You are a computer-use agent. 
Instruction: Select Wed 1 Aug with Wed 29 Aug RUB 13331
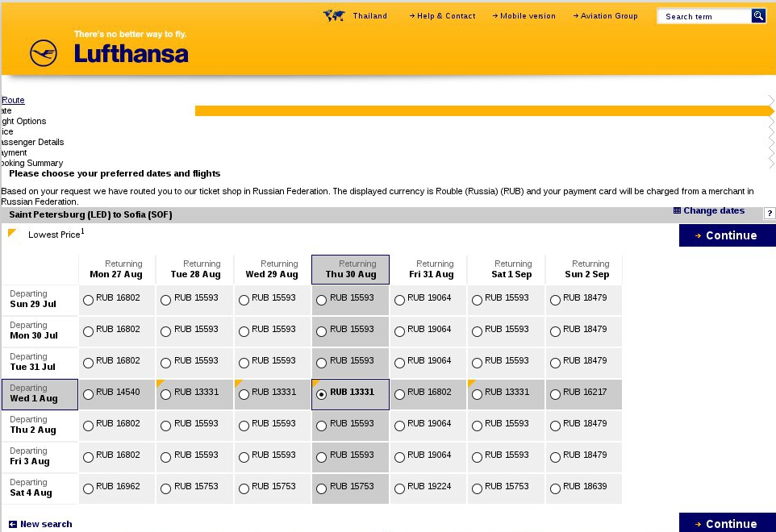[x=244, y=394]
